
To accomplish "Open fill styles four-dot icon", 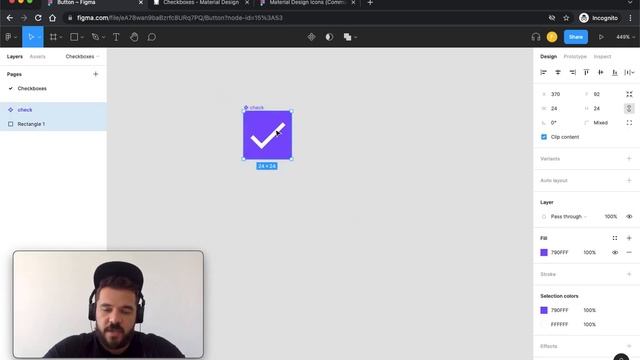I will click(x=615, y=238).
